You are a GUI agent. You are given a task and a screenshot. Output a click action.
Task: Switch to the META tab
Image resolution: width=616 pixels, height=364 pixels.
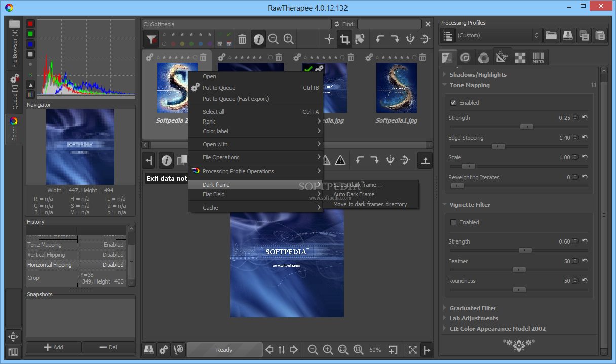click(538, 57)
